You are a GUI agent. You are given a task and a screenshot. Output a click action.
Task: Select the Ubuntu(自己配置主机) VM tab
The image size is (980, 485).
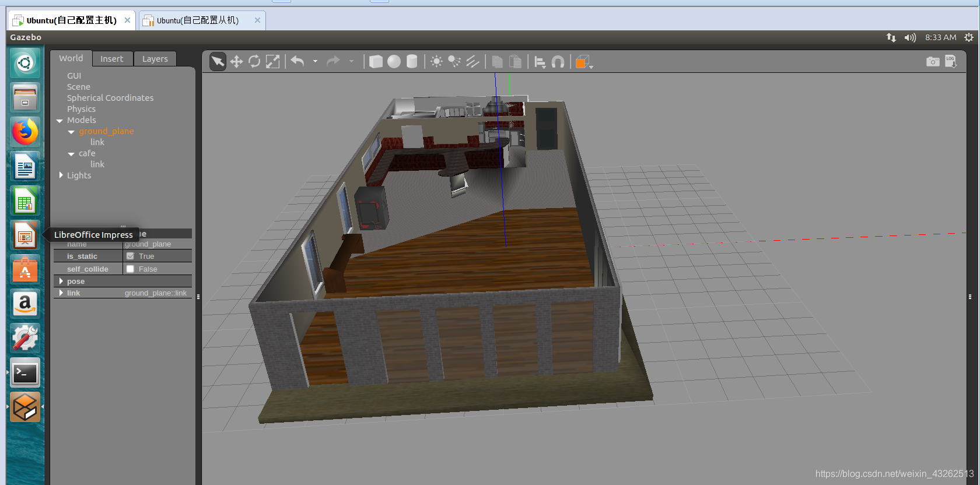coord(72,20)
